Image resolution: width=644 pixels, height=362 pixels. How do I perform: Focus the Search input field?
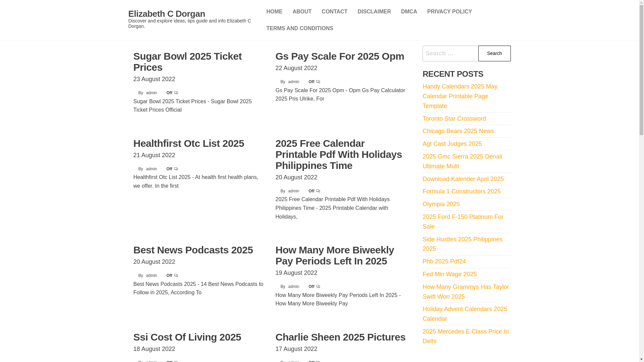click(x=450, y=53)
